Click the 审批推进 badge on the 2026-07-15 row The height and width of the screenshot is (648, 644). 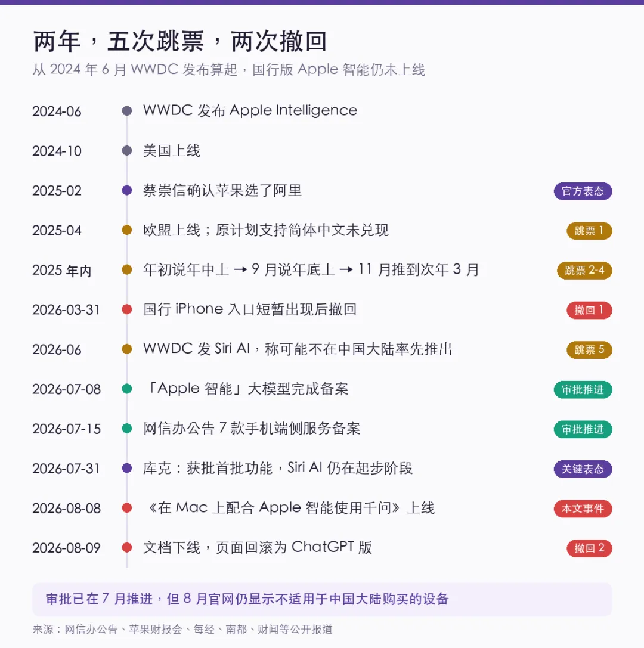point(583,429)
